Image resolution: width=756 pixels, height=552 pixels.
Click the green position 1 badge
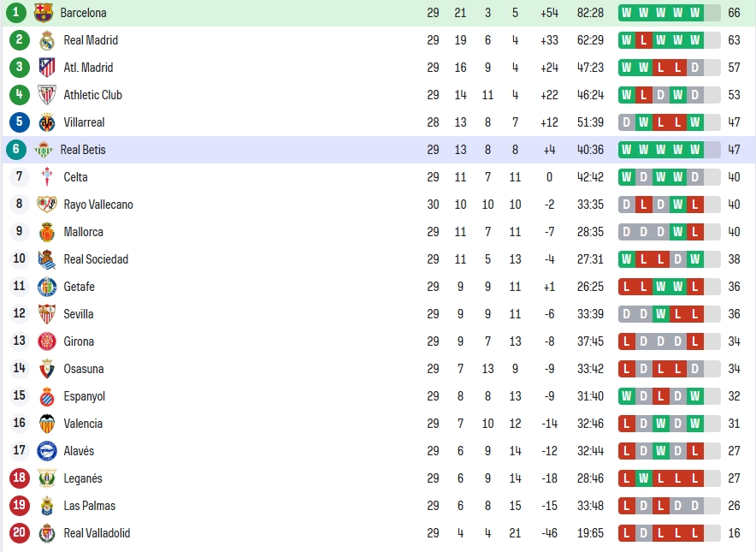click(16, 13)
